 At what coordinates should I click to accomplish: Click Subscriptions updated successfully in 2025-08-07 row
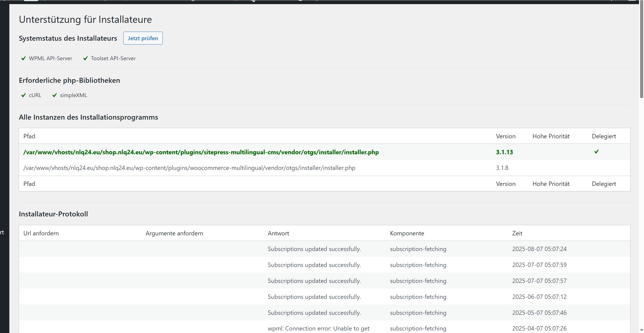(x=314, y=249)
